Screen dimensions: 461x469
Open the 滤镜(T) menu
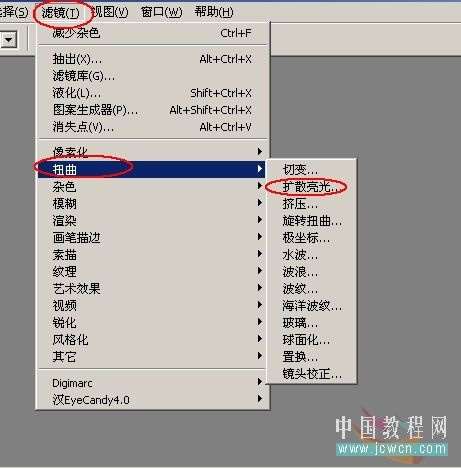(61, 13)
